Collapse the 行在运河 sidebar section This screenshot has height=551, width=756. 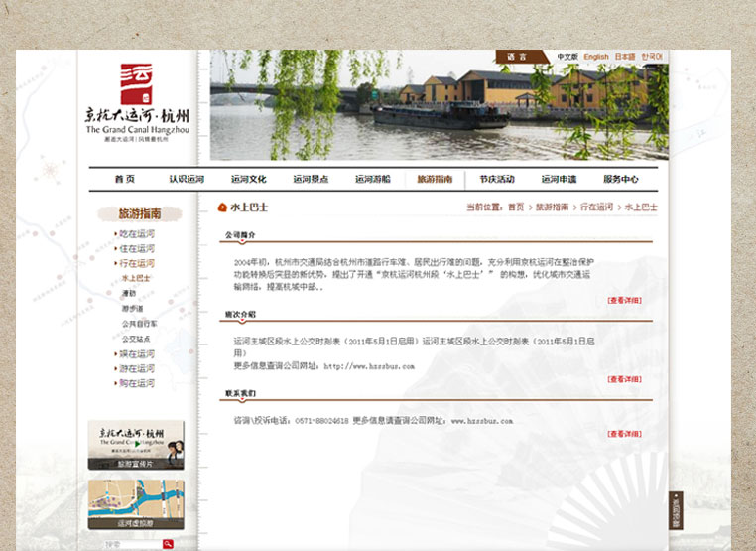[137, 264]
